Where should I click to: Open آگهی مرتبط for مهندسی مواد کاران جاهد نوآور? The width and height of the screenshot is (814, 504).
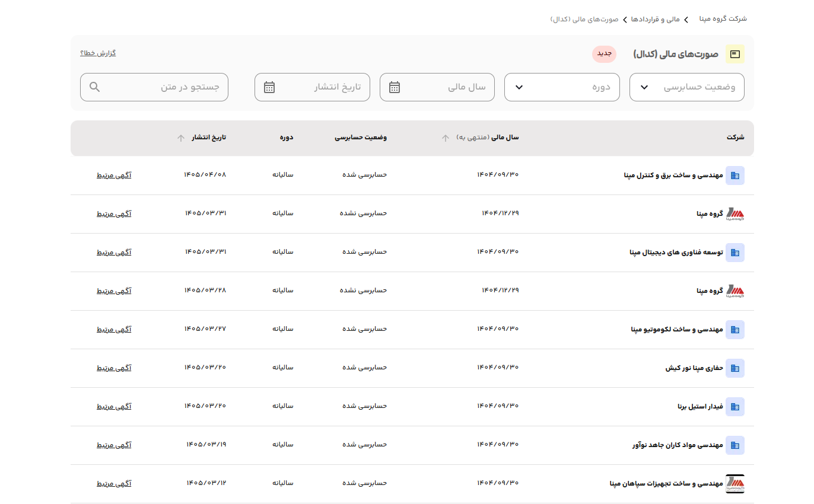(x=115, y=445)
